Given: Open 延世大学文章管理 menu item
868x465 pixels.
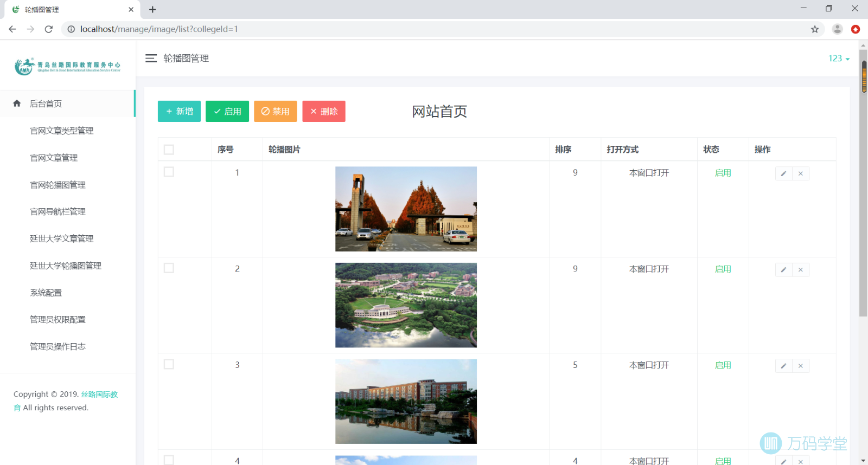Looking at the screenshot, I should (62, 238).
